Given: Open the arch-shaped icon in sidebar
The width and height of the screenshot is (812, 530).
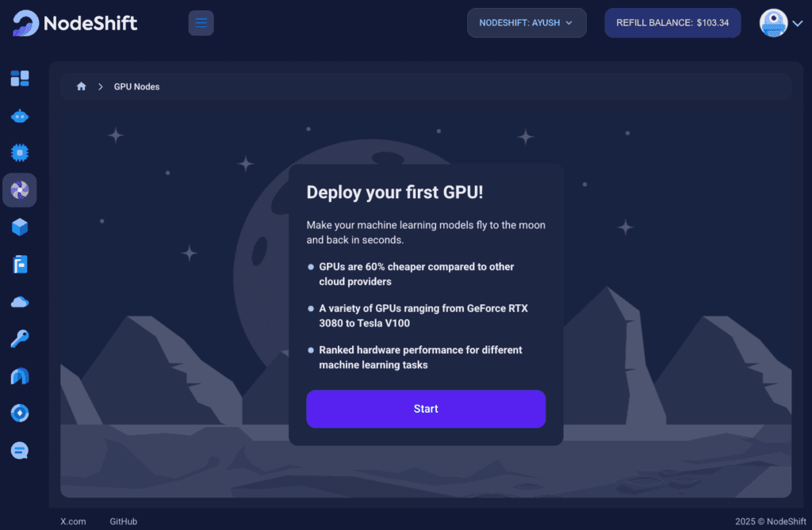Looking at the screenshot, I should click(x=20, y=376).
